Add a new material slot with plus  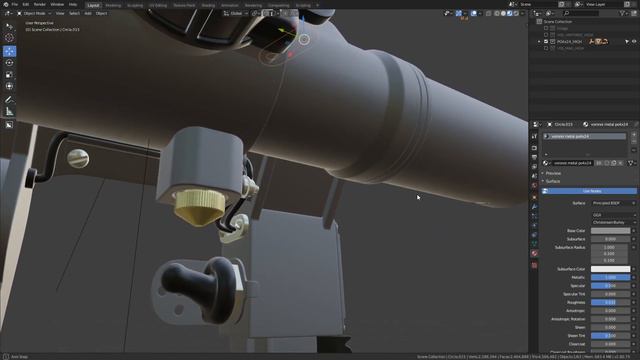coord(634,134)
